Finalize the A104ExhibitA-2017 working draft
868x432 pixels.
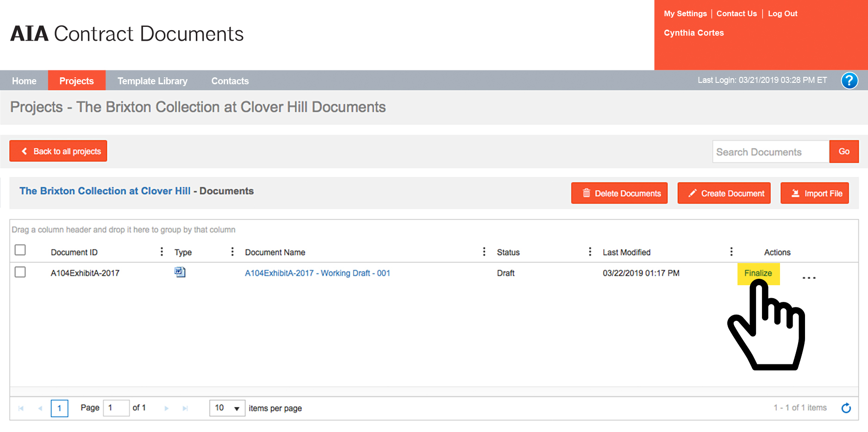758,273
